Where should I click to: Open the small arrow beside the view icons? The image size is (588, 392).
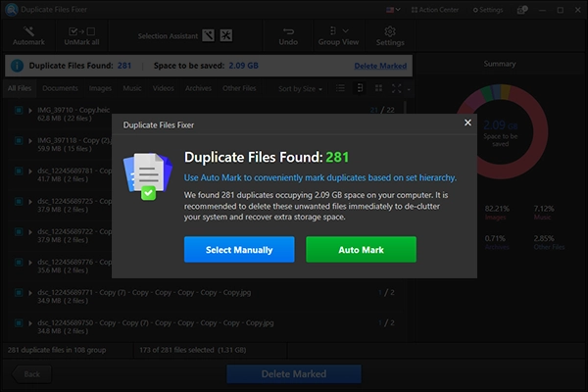[409, 89]
